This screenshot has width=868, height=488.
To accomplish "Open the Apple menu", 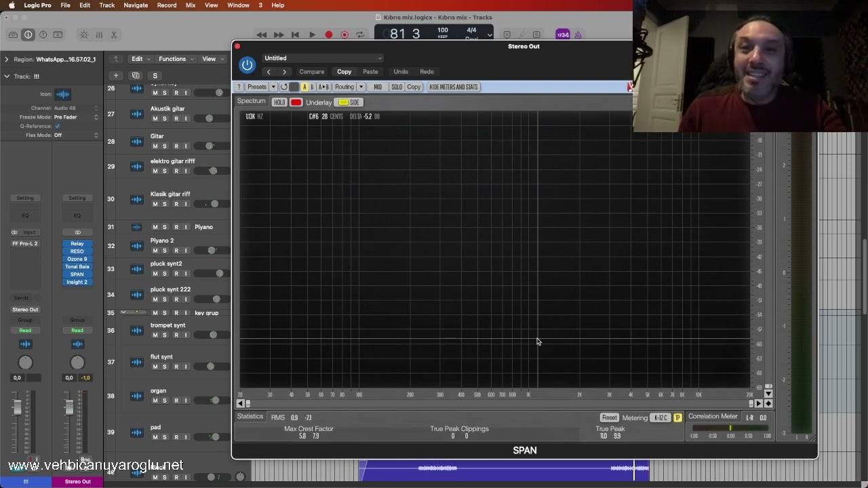I will tap(11, 5).
